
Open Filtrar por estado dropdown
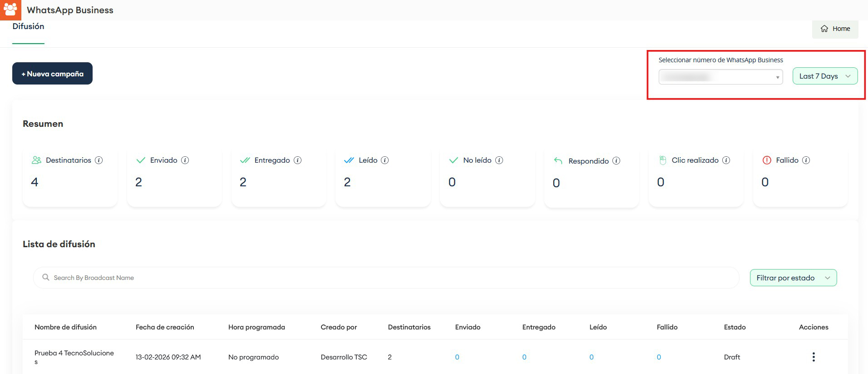tap(793, 278)
